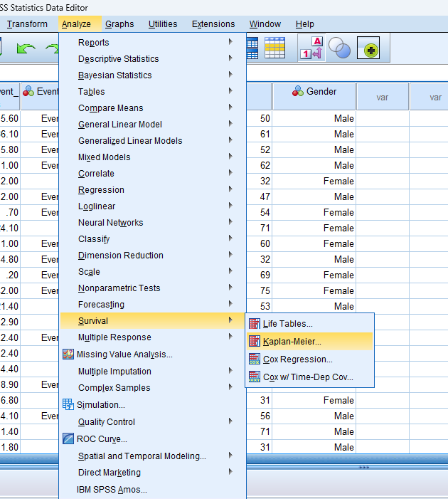The width and height of the screenshot is (448, 499).
Task: Click the Kaplan-Meier icon in Survival submenu
Action: click(255, 342)
